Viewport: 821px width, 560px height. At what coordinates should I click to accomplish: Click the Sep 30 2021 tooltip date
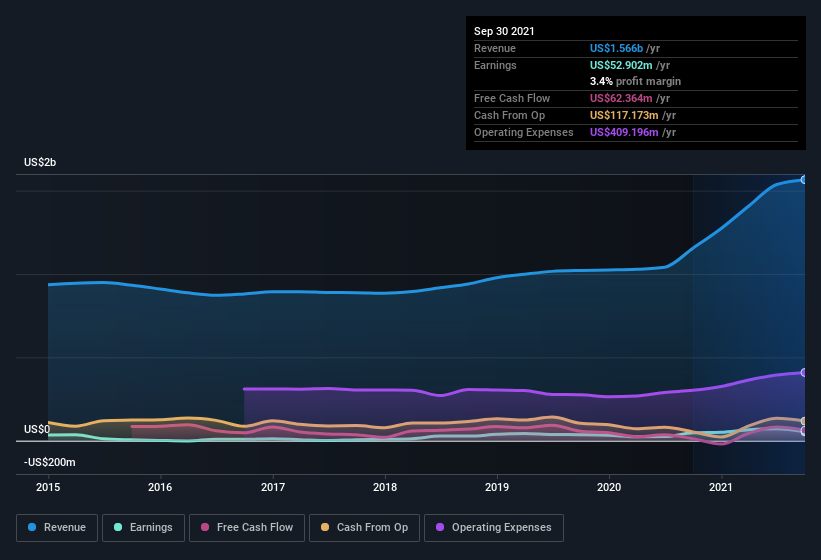point(504,31)
